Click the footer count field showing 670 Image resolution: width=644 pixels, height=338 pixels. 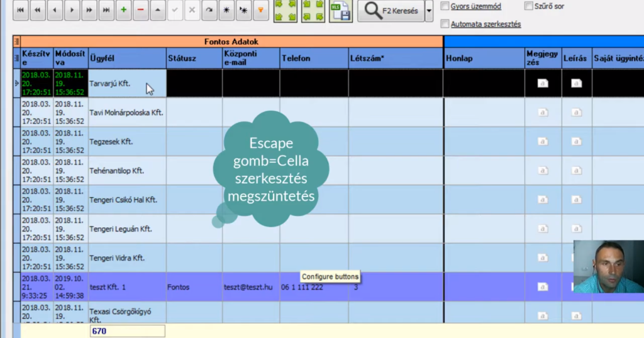tap(127, 331)
